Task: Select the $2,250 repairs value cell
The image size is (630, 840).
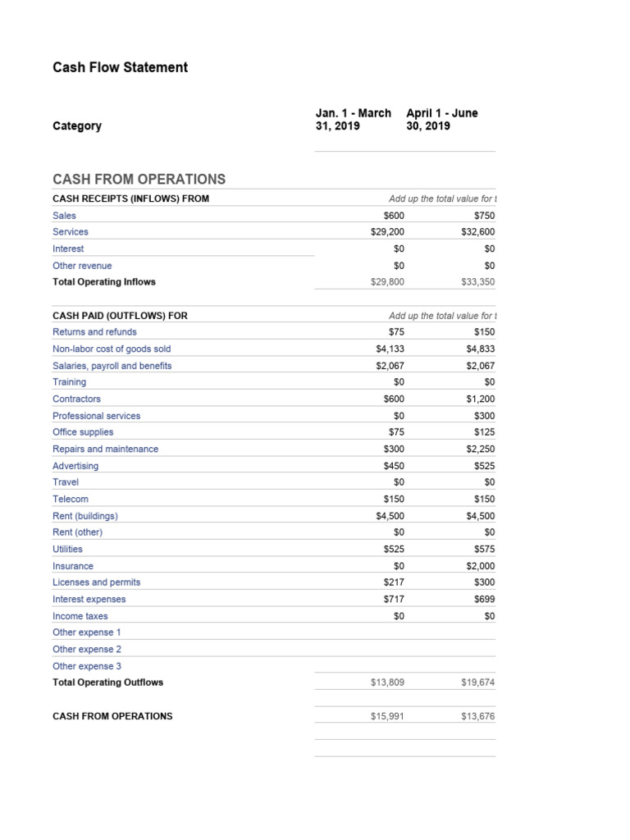Action: [x=481, y=450]
